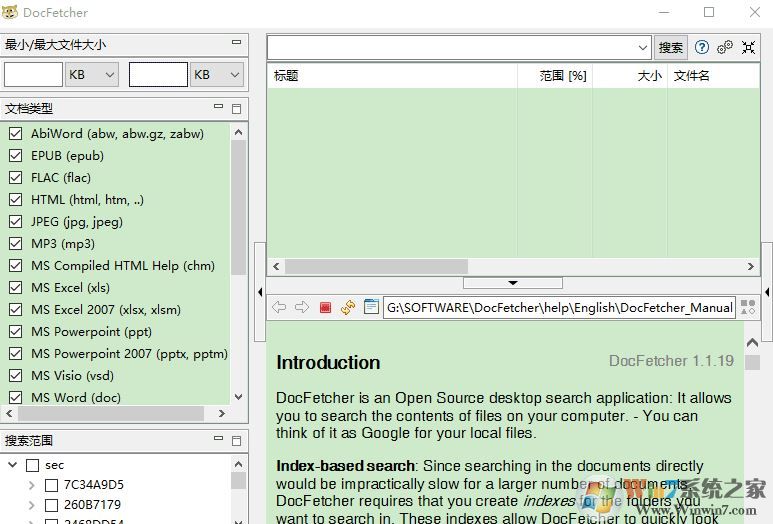Open search history dropdown arrow
The height and width of the screenshot is (524, 773).
click(x=642, y=48)
